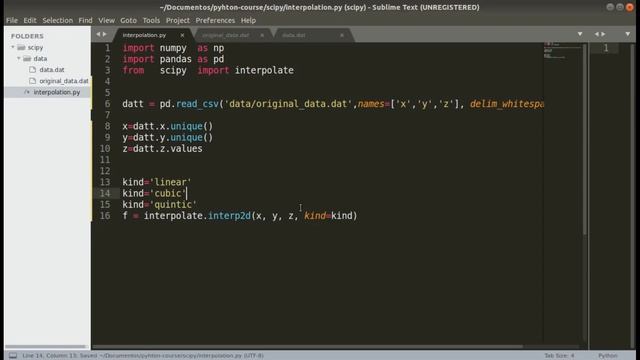Click the FOLDERS sidebar heading

click(x=27, y=36)
